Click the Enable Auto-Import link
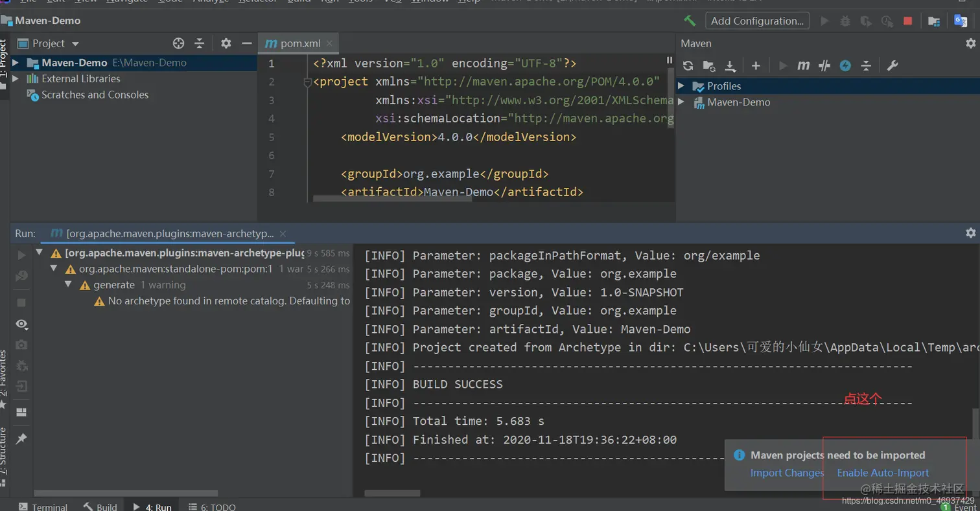Screen dimensions: 980x511 (x=883, y=473)
